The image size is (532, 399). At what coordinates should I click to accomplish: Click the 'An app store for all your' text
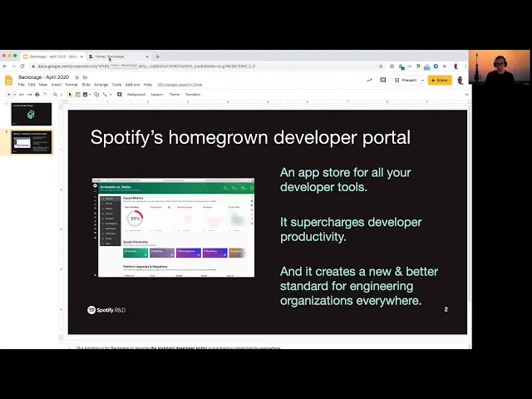pyautogui.click(x=345, y=172)
